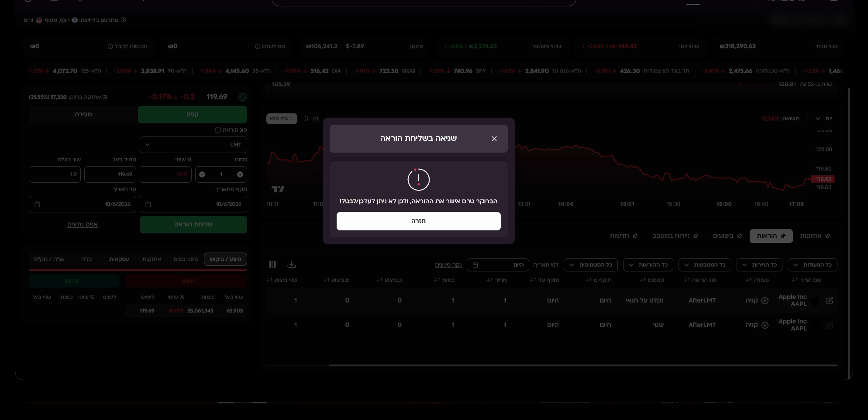Click the pin icon on the ביצועים tab
This screenshot has width=868, height=420.
click(739, 236)
